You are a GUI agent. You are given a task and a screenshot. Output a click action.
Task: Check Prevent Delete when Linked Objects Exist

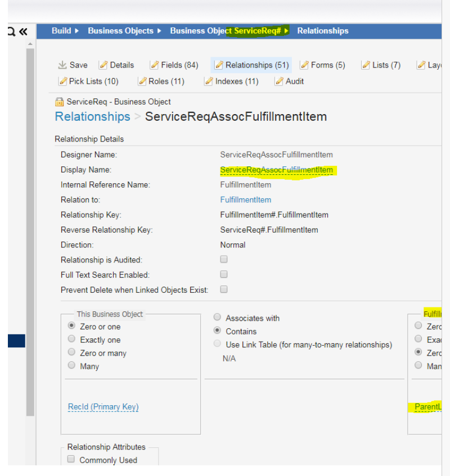(x=224, y=289)
